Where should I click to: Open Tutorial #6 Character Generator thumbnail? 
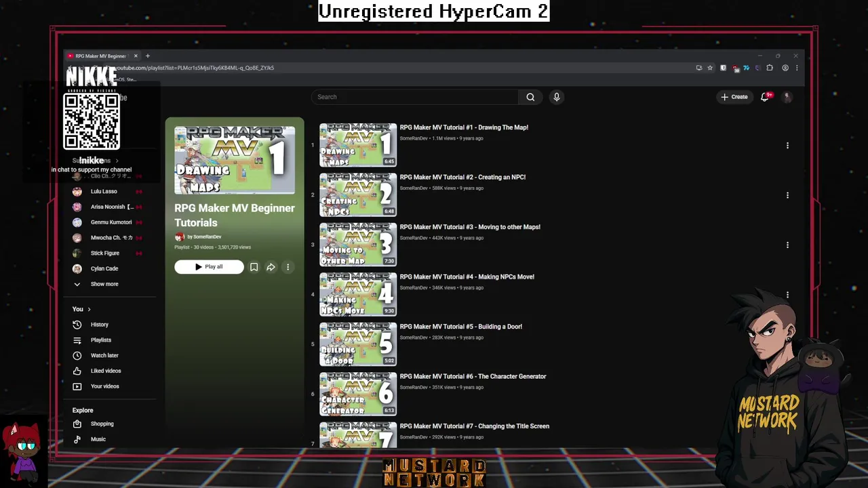(358, 394)
